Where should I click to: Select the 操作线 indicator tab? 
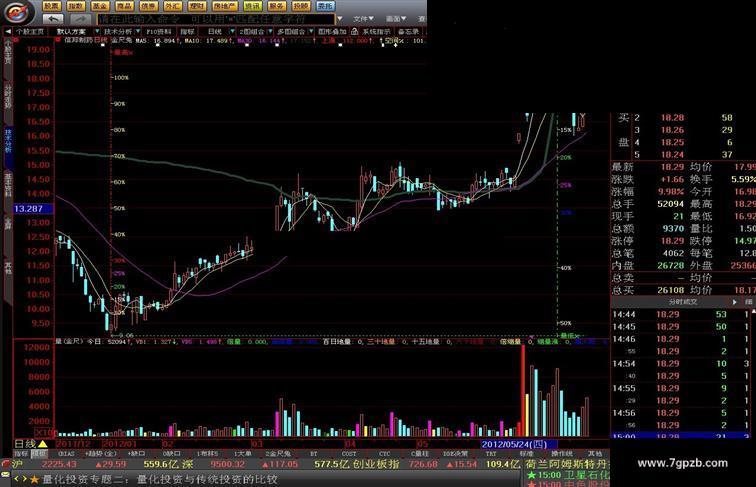coord(562,454)
